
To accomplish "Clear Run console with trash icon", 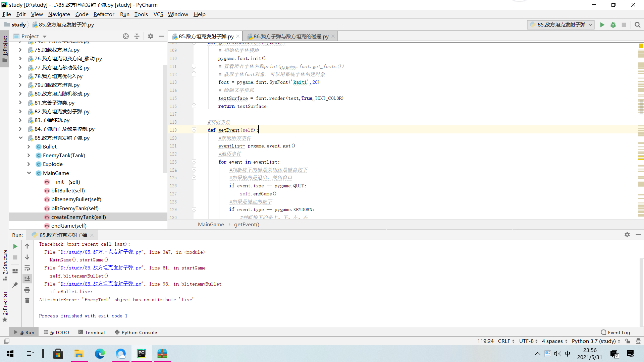I will 27,301.
